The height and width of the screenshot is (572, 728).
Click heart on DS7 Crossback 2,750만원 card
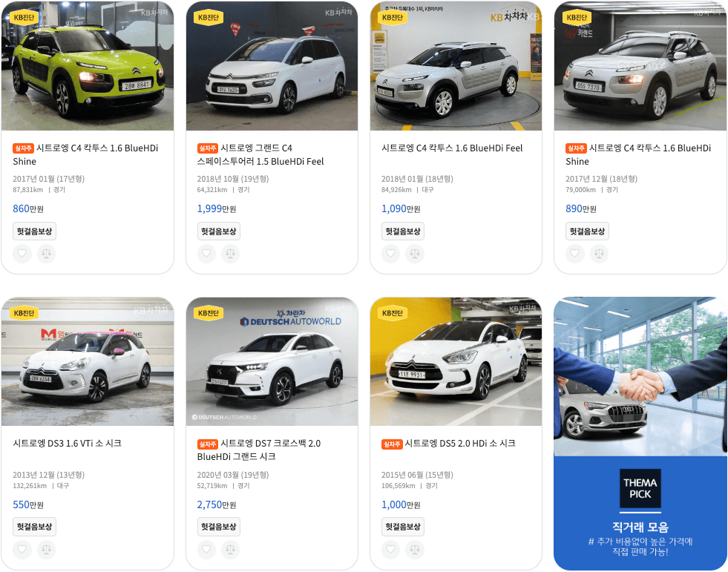tap(206, 549)
